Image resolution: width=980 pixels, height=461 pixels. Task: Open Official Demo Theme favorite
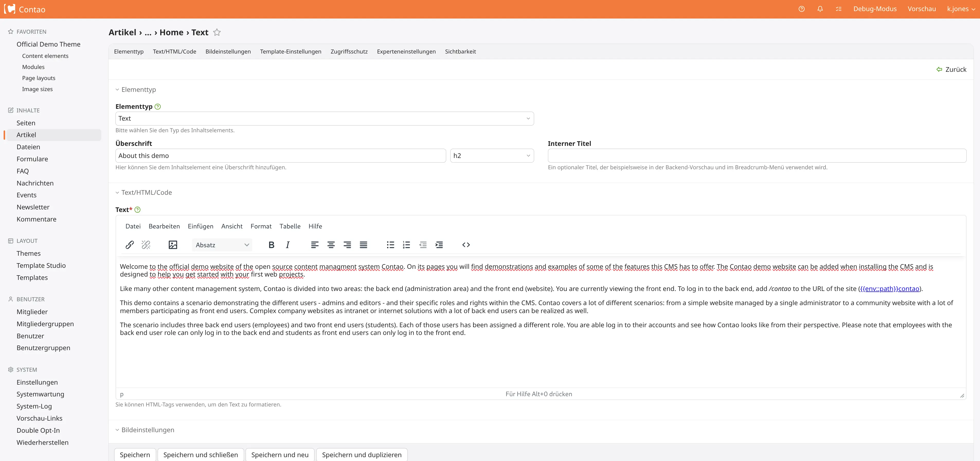(x=48, y=44)
